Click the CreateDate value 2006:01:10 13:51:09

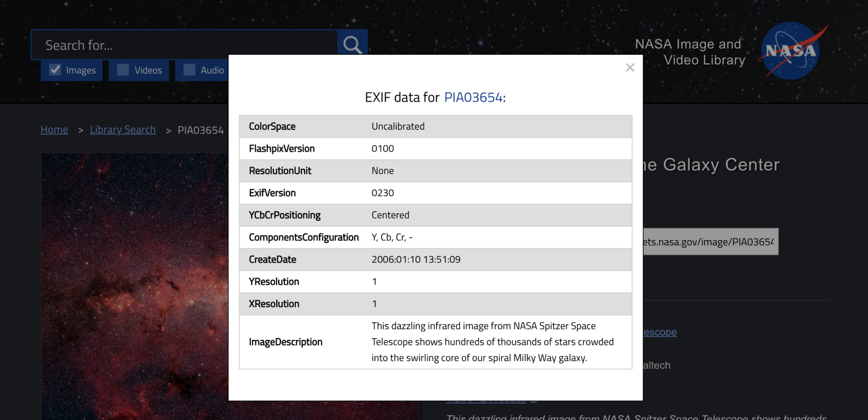416,260
